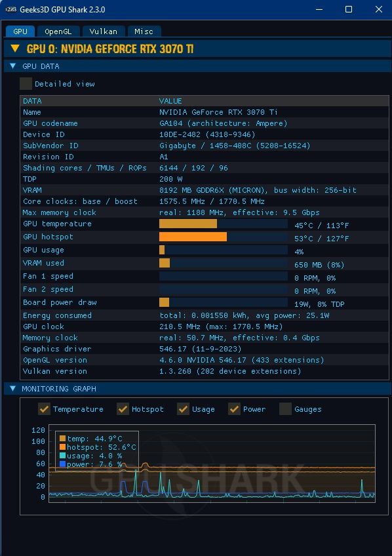
Task: Click '1575.5 MHz / 1770.5 MHz' core clocks value
Action: coord(212,201)
